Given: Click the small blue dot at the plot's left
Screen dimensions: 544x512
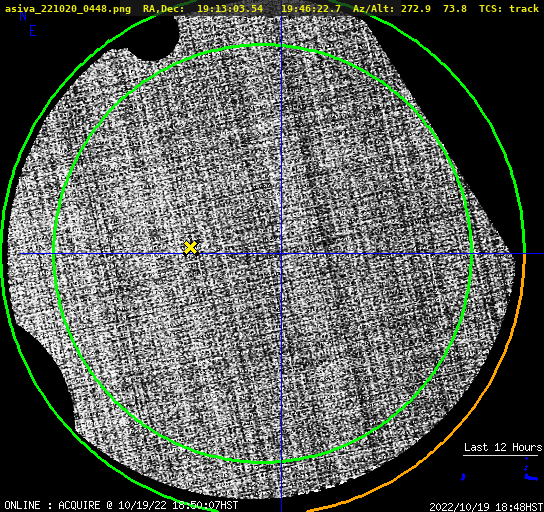Looking at the screenshot, I should pos(463,477).
